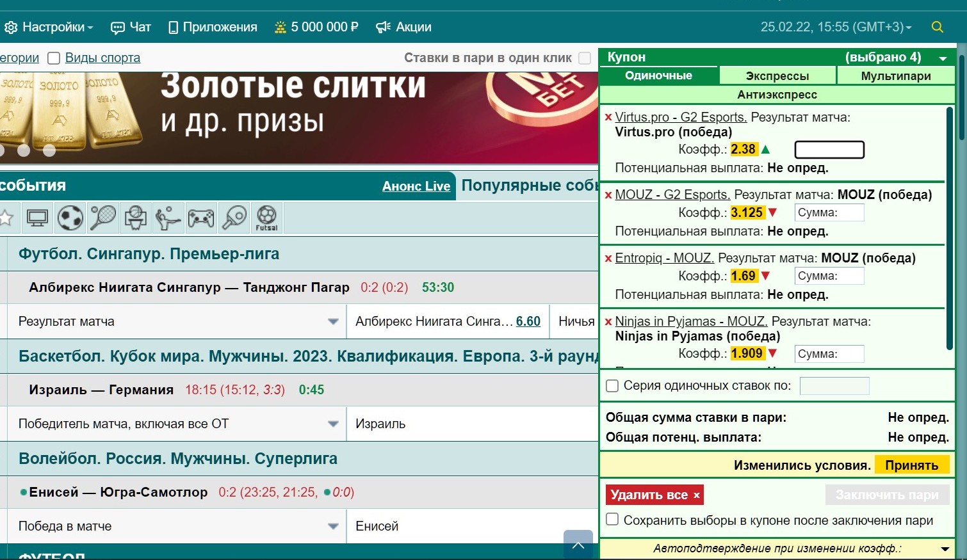The height and width of the screenshot is (560, 967).
Task: Toggle the Виды спорта checkbox
Action: point(54,58)
